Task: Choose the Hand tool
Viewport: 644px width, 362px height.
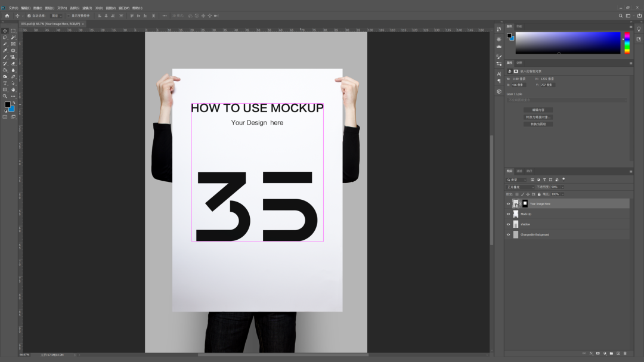Action: (x=13, y=89)
